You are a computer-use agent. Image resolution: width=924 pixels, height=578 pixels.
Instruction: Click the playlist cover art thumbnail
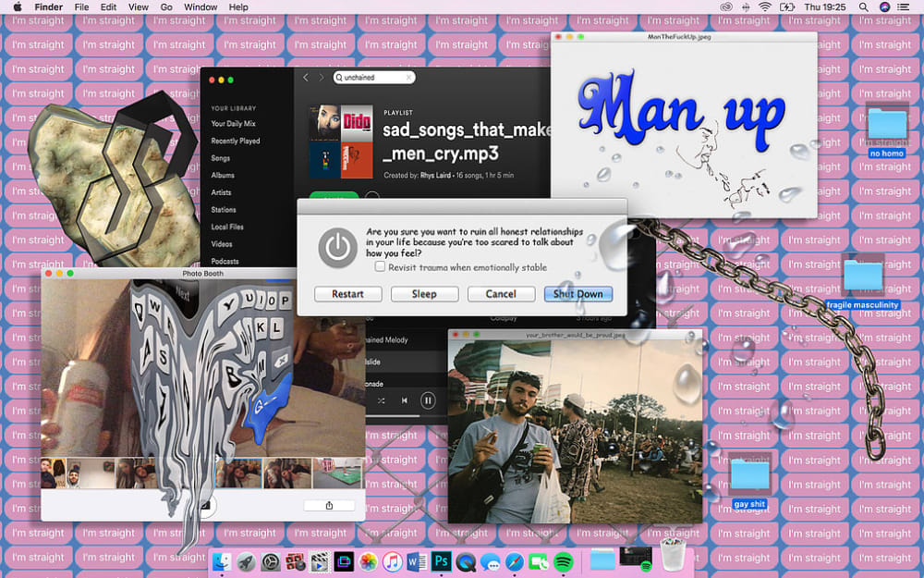[x=341, y=141]
